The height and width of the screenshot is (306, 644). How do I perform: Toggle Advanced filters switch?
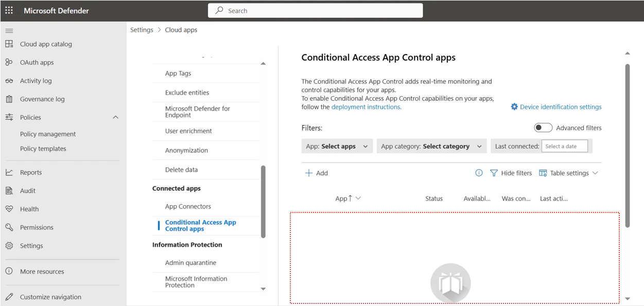[x=543, y=128]
